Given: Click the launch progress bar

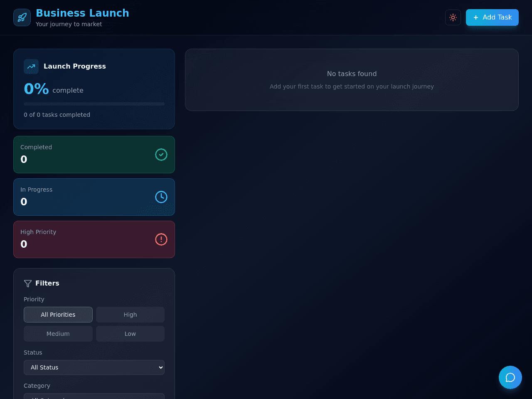Looking at the screenshot, I should pos(94,104).
